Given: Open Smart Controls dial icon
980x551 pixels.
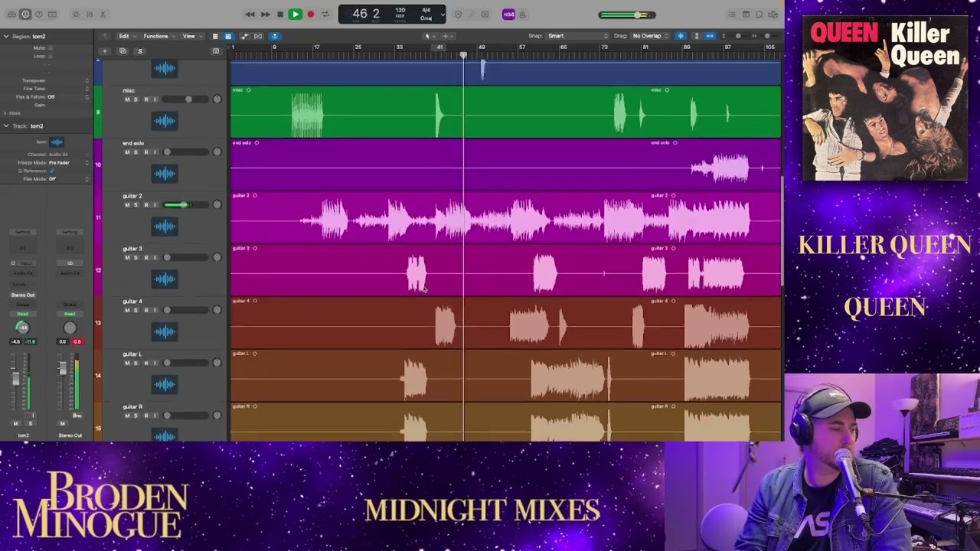Looking at the screenshot, I should click(75, 14).
